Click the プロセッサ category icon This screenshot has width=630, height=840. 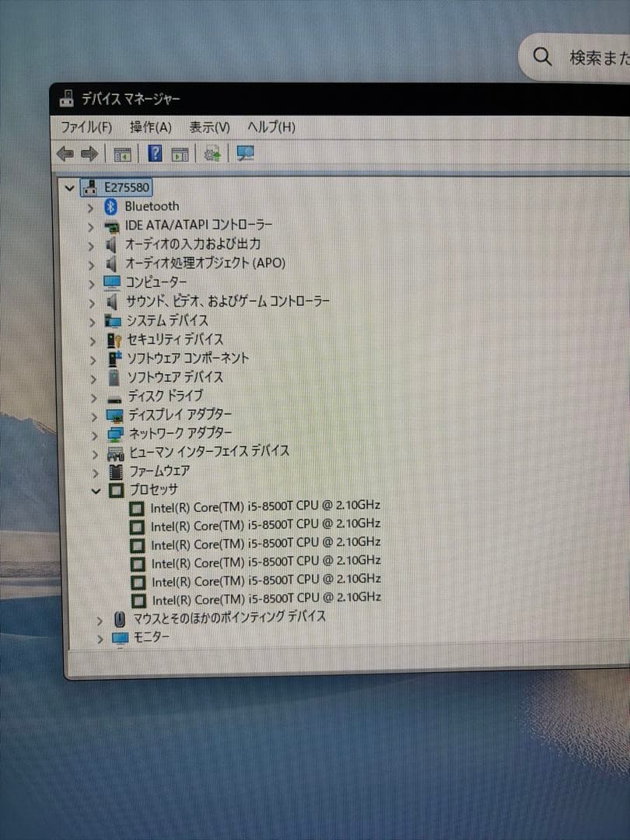click(116, 490)
